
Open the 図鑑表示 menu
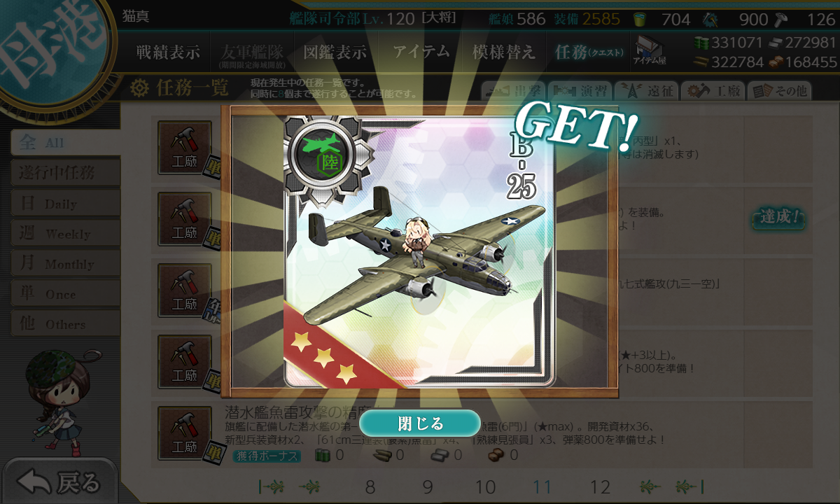click(335, 52)
